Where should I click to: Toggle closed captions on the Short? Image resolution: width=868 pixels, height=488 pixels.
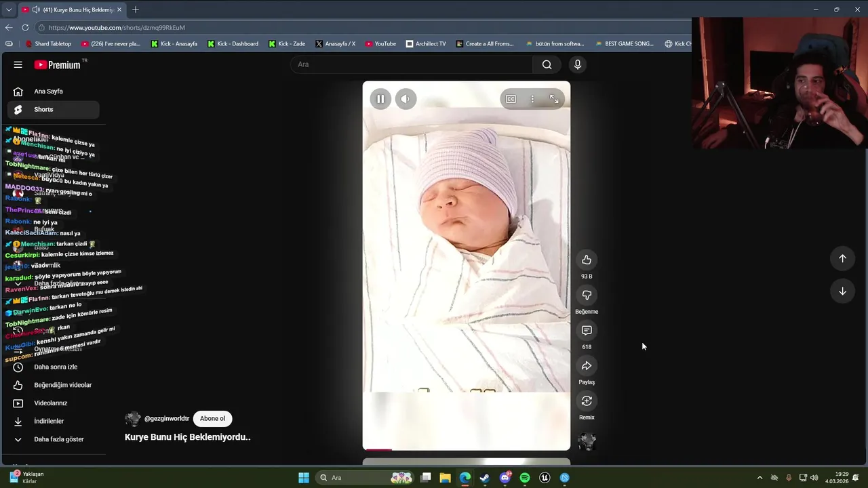click(511, 99)
